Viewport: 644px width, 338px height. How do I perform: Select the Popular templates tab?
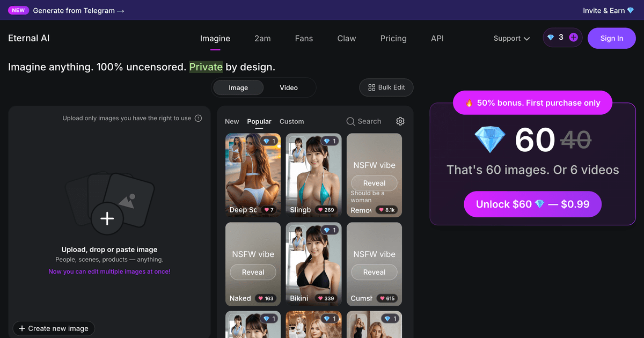(259, 122)
